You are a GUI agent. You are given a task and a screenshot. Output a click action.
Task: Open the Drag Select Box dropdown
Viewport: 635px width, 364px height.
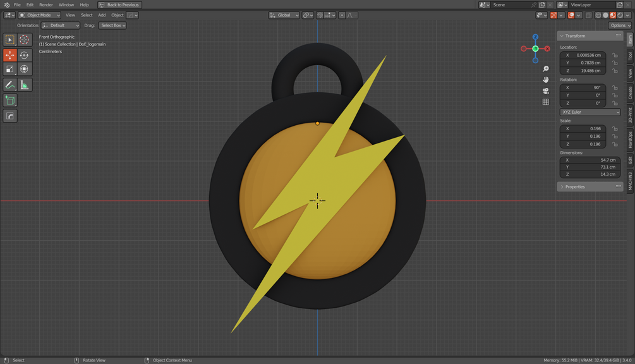coord(112,25)
